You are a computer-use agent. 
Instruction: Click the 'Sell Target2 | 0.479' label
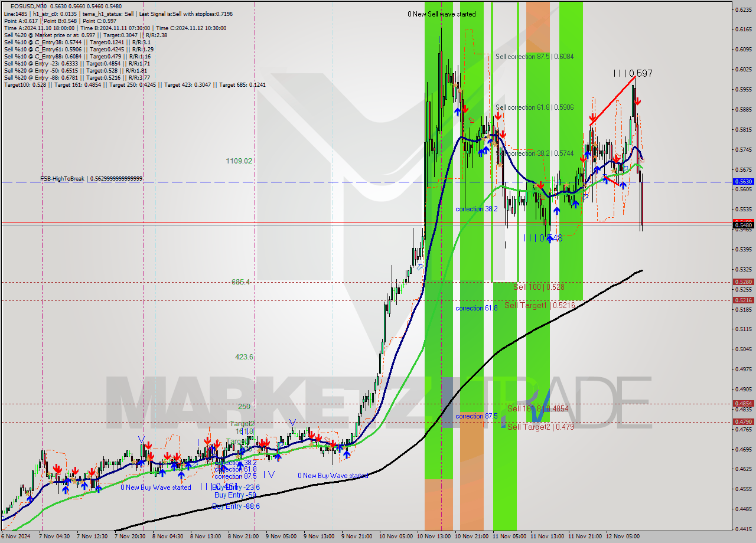click(x=540, y=427)
